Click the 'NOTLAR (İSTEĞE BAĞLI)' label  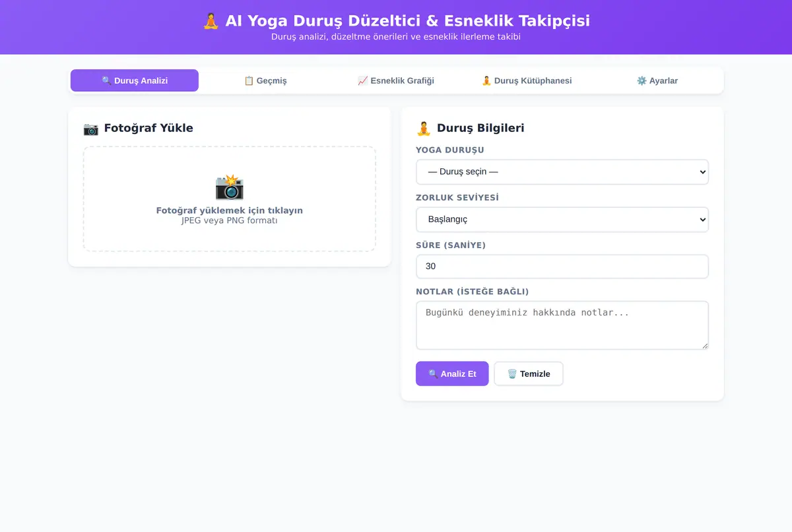click(473, 292)
